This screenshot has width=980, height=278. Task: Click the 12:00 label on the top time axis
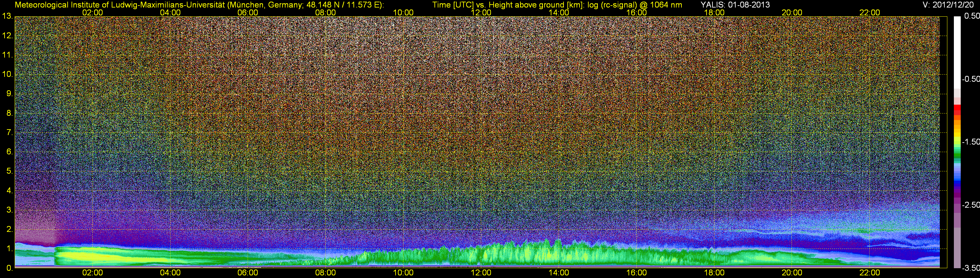click(x=481, y=12)
